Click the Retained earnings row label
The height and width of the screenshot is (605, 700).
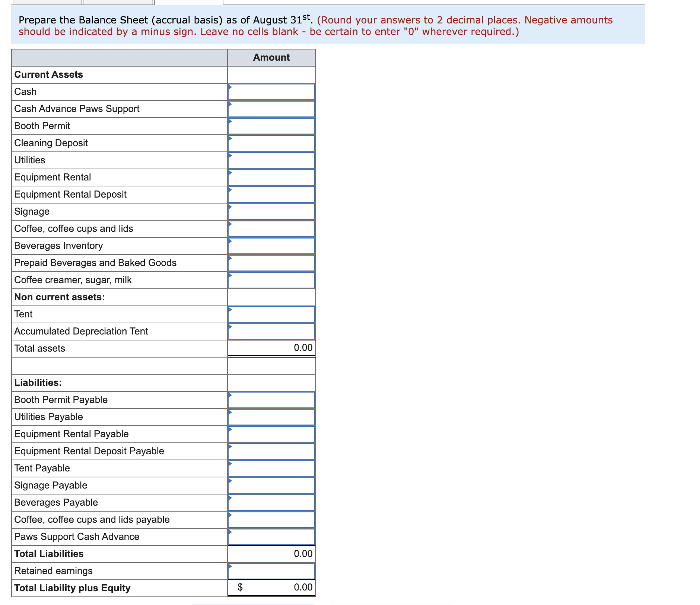[53, 571]
